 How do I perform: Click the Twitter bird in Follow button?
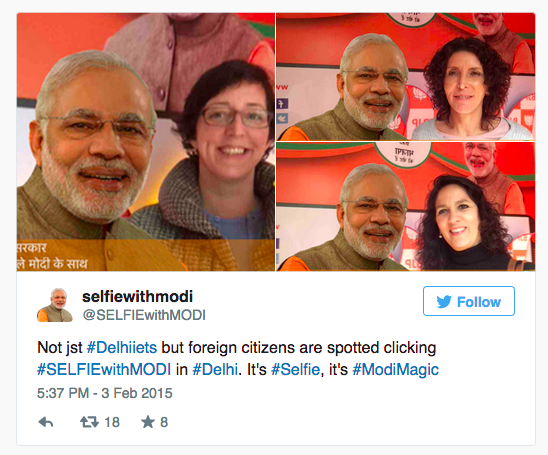pos(444,302)
